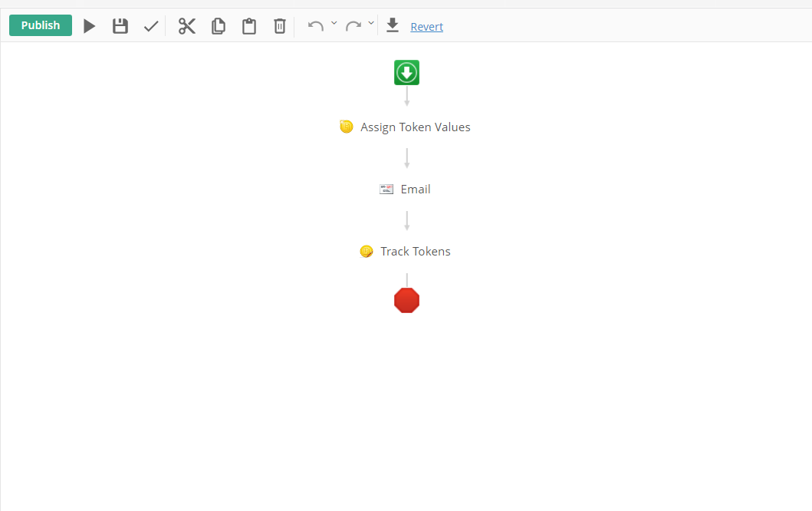The width and height of the screenshot is (812, 511).
Task: Save the workflow using the floppy disk icon
Action: 120,26
